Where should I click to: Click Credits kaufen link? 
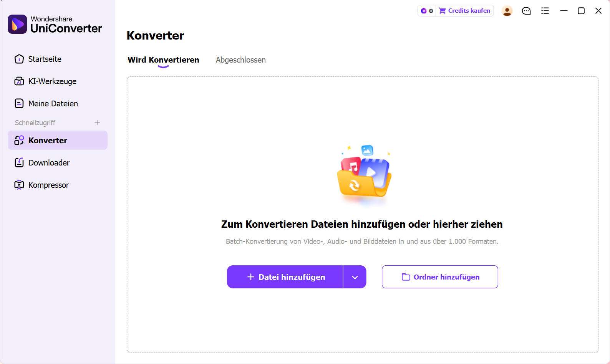464,11
